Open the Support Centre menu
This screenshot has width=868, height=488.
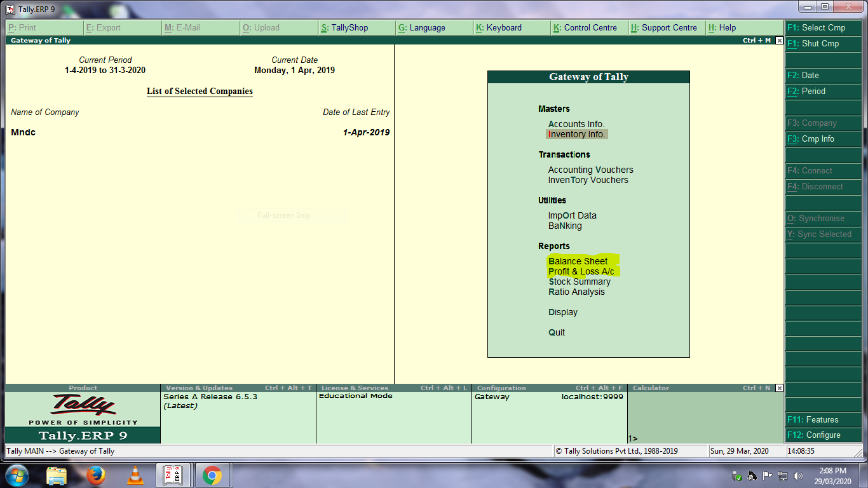[x=663, y=27]
